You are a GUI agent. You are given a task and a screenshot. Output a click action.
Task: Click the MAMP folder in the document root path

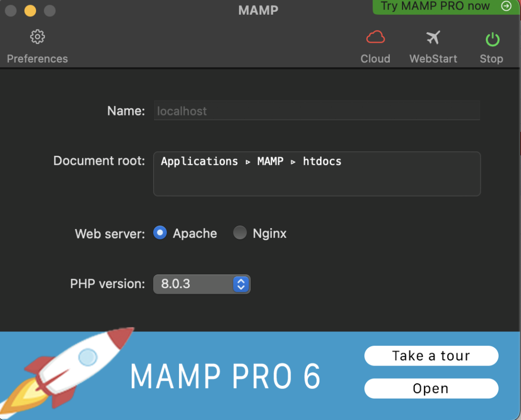(x=270, y=161)
